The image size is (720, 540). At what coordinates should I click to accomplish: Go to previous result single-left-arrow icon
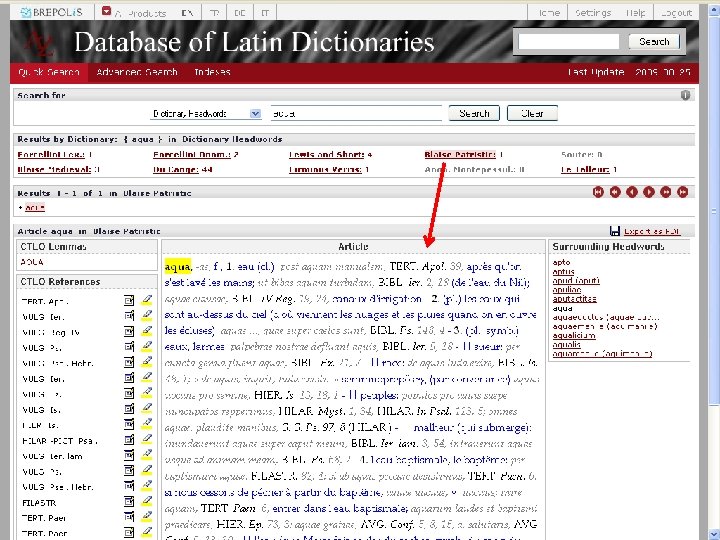(632, 192)
